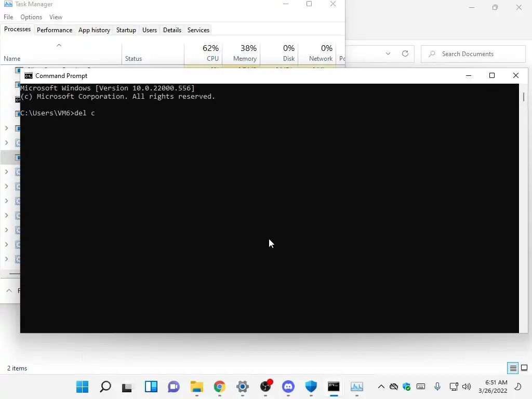The image size is (532, 399).
Task: Sort processes by Status column
Action: 153,54
